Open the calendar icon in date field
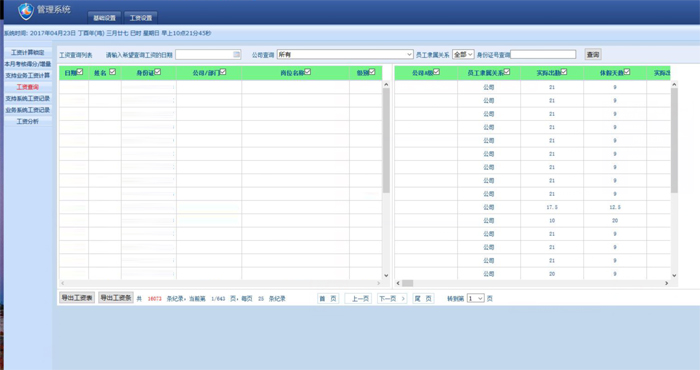Screen dimensions: 700x370 point(237,54)
